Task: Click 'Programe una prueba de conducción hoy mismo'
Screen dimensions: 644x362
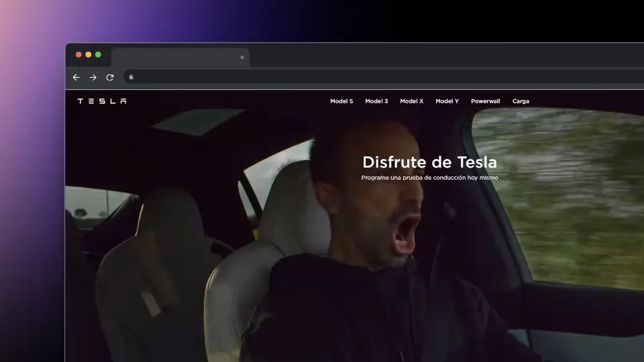Action: tap(429, 178)
